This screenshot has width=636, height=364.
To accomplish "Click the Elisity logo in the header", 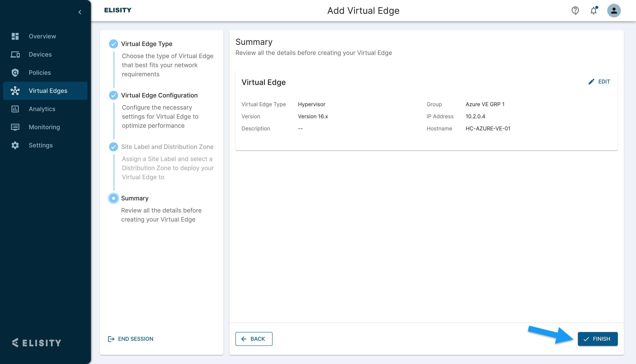I will click(x=118, y=10).
